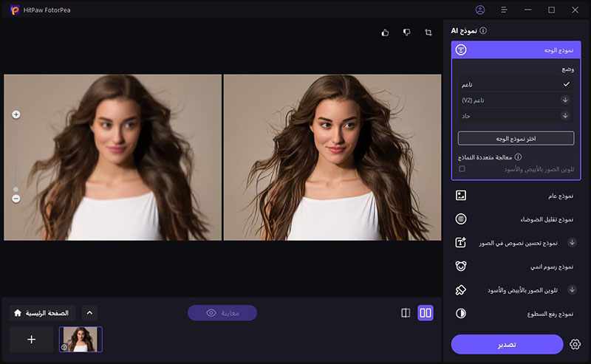Click the thumbs down feedback icon

406,32
